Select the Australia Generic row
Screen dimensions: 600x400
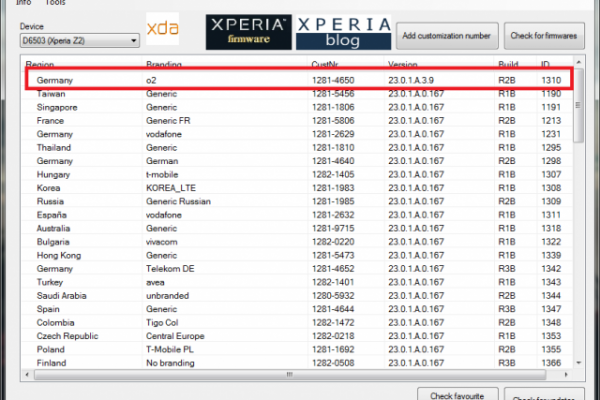(x=298, y=228)
